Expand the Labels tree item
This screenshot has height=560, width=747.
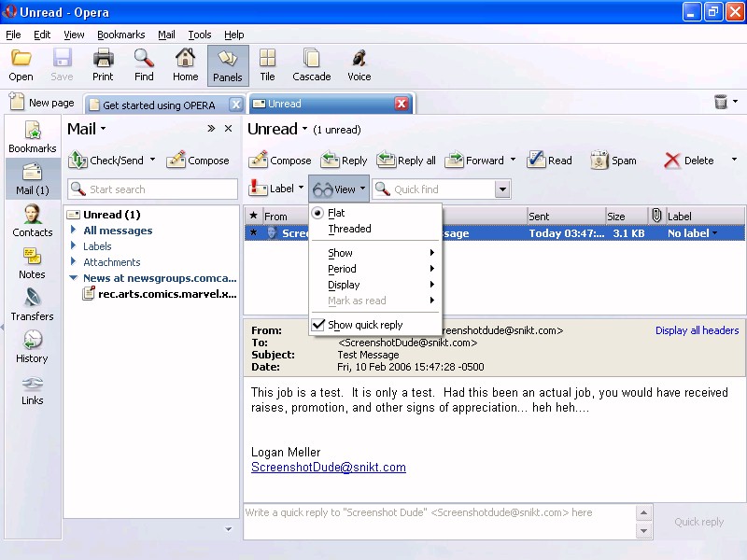point(74,245)
